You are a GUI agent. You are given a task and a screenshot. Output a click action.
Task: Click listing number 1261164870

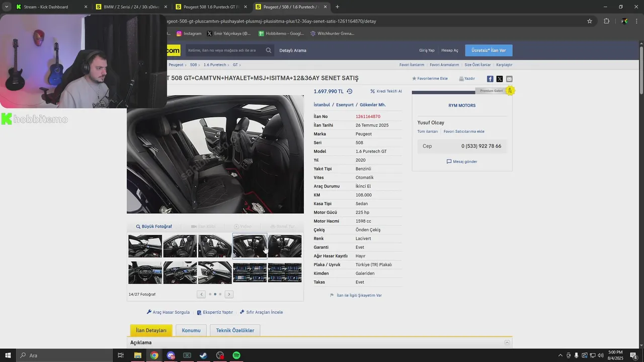(368, 117)
